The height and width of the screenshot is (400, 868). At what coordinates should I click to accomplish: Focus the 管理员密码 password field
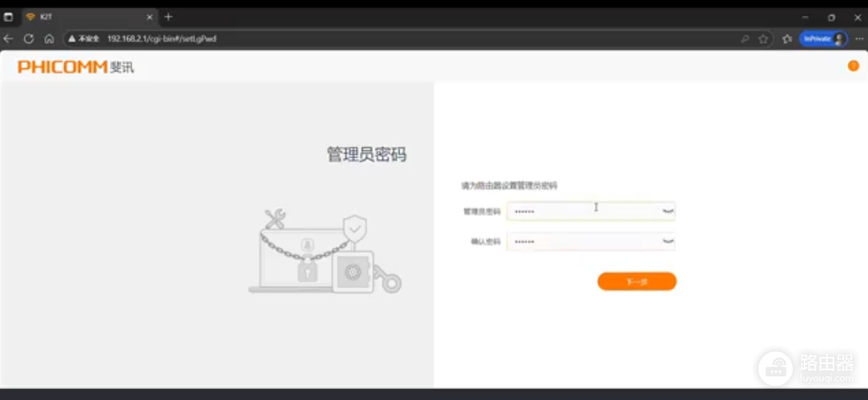click(x=591, y=211)
